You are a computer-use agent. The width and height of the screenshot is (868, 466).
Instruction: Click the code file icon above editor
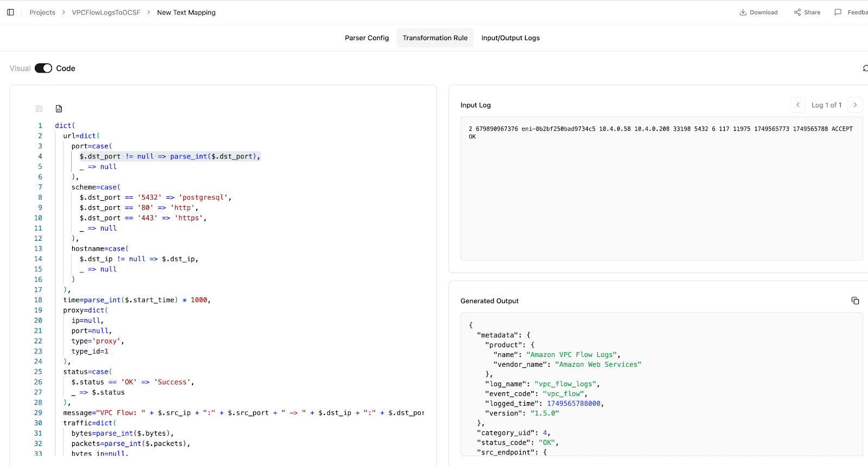tap(59, 108)
